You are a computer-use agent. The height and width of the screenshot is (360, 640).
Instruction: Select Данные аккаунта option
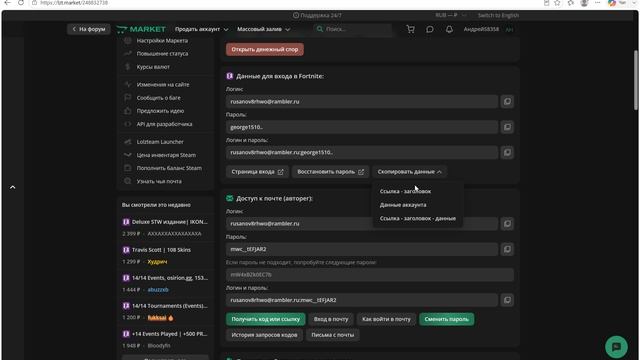coord(403,205)
